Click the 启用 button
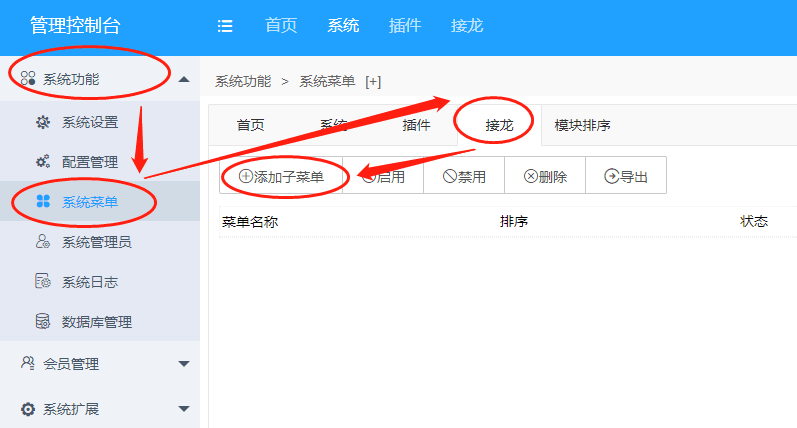Image resolution: width=797 pixels, height=428 pixels. coord(383,176)
